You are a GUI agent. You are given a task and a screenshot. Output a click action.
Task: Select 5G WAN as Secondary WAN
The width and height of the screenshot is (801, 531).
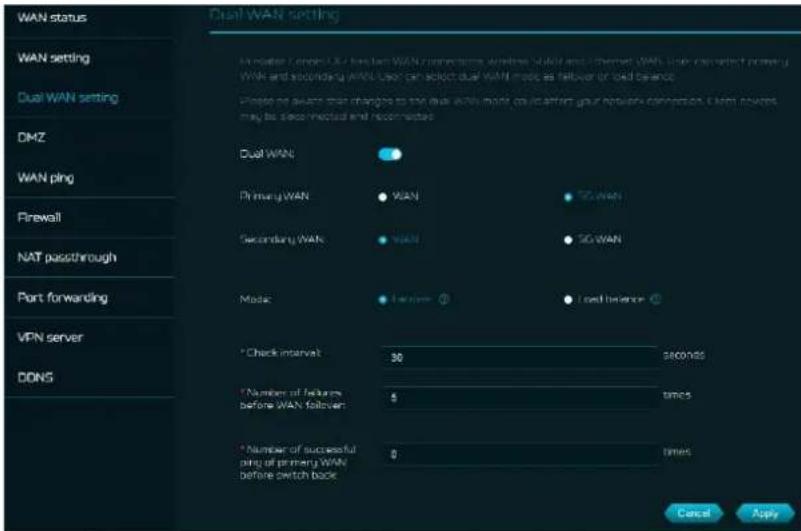[x=568, y=240]
